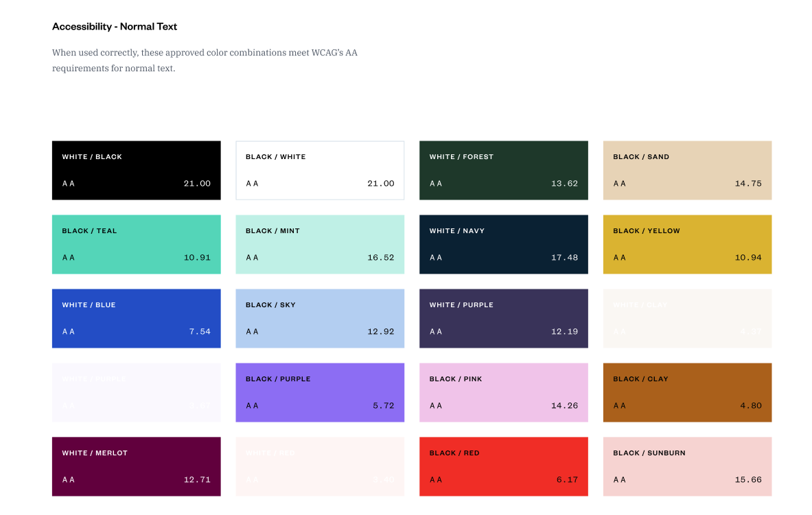The image size is (812, 515).
Task: Click the Accessibility - Normal Text heading
Action: coord(115,27)
